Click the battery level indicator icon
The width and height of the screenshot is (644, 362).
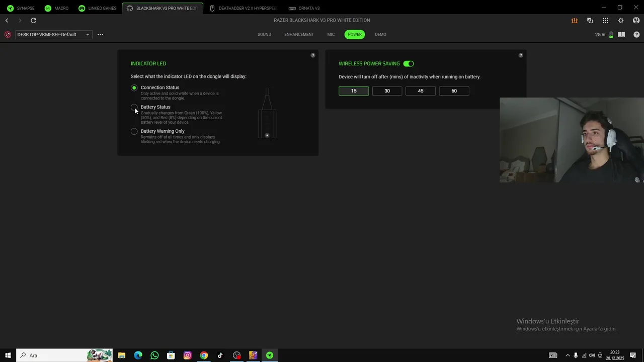pos(611,35)
